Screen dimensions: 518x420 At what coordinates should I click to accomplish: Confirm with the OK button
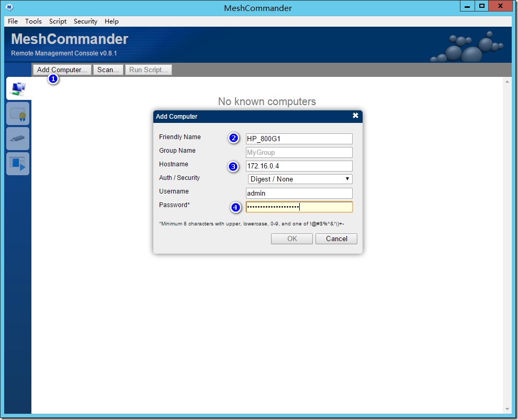(x=291, y=239)
